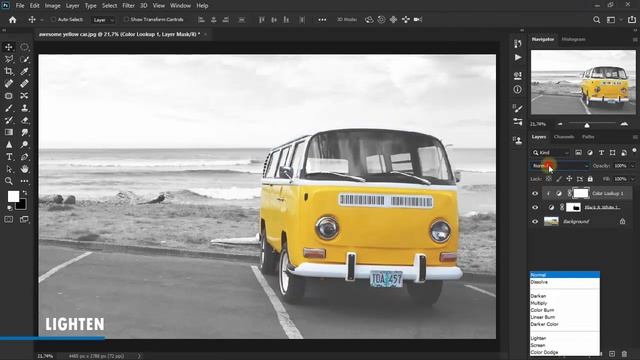The height and width of the screenshot is (360, 640).
Task: Hide the Black & White 1 layer
Action: (x=535, y=207)
